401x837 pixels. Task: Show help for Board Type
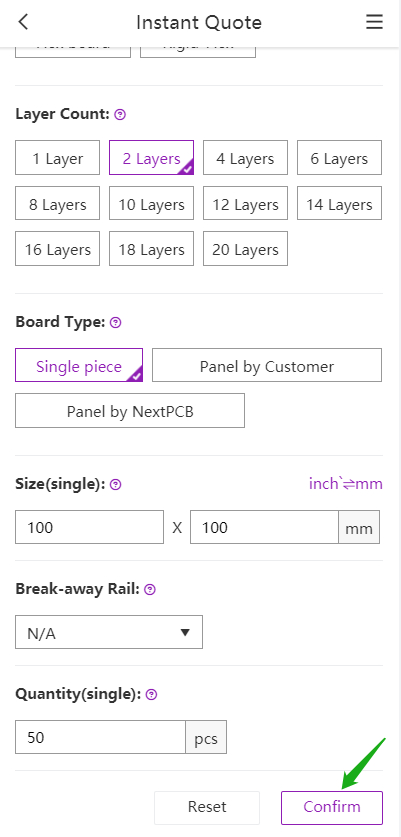coord(115,322)
